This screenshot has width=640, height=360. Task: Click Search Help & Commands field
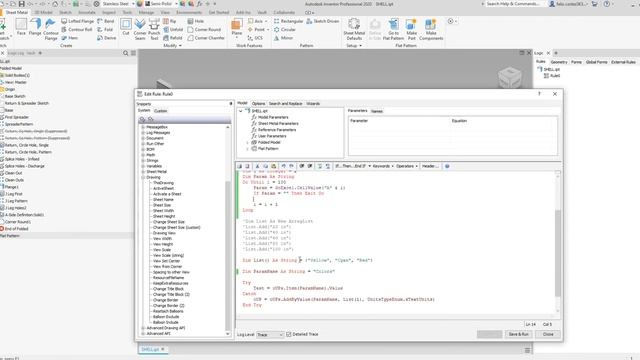coord(513,4)
